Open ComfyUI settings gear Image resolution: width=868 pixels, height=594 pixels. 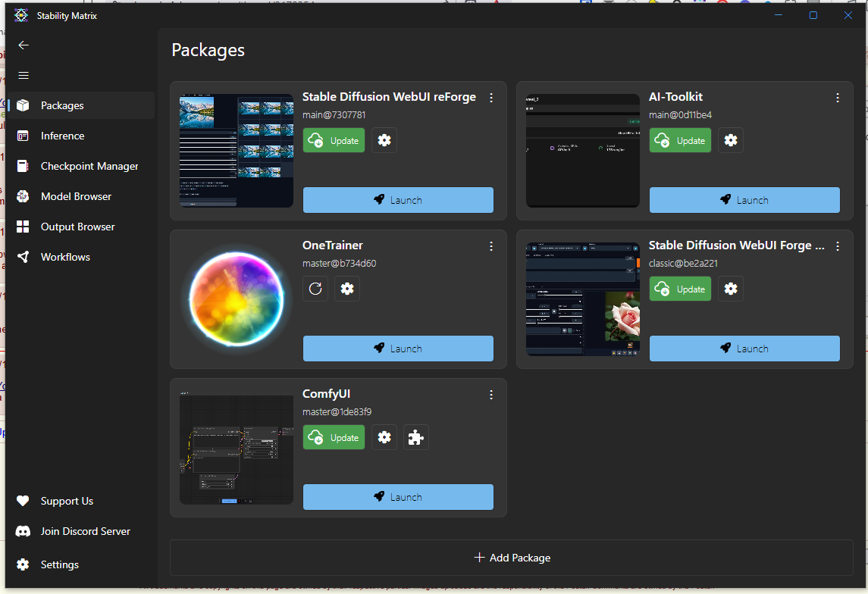384,437
